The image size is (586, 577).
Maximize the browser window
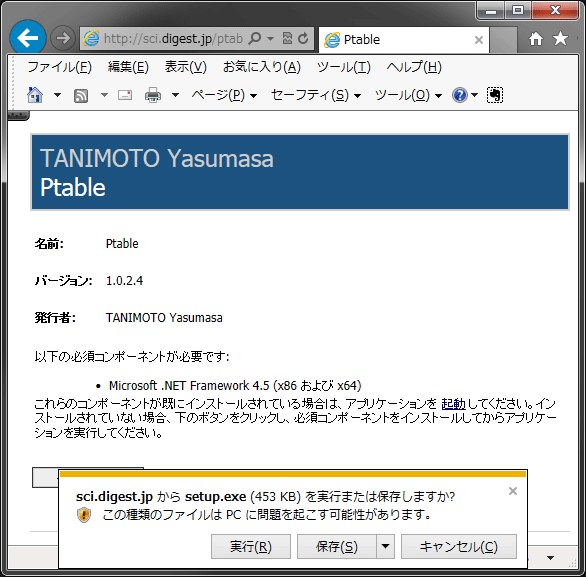[518, 10]
